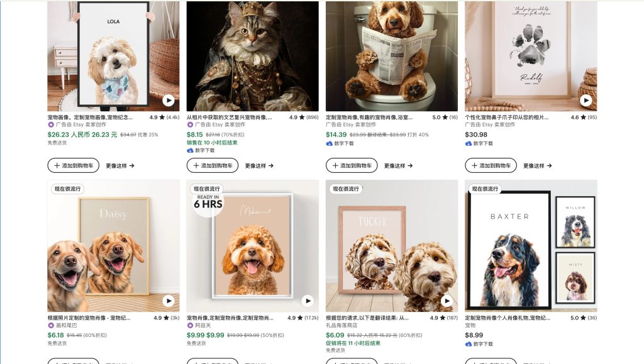
Task: Click the digital download cloud icon under $8.15
Action: [190, 151]
